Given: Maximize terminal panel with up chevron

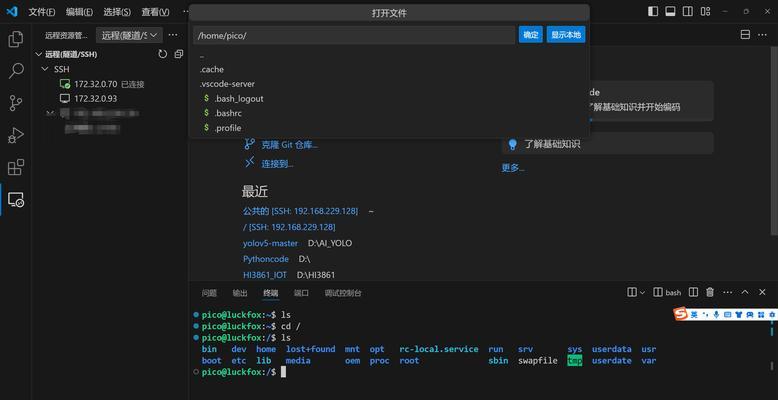Looking at the screenshot, I should click(x=745, y=292).
